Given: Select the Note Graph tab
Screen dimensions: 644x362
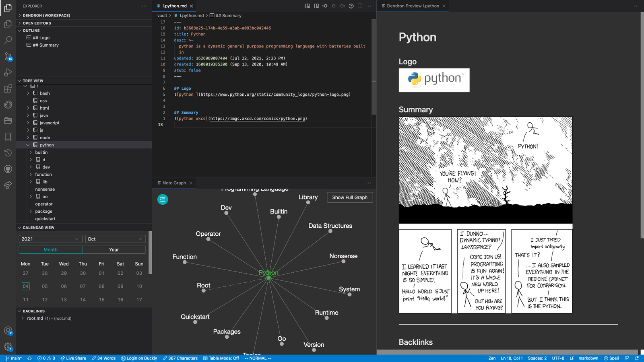Looking at the screenshot, I should click(x=174, y=183).
